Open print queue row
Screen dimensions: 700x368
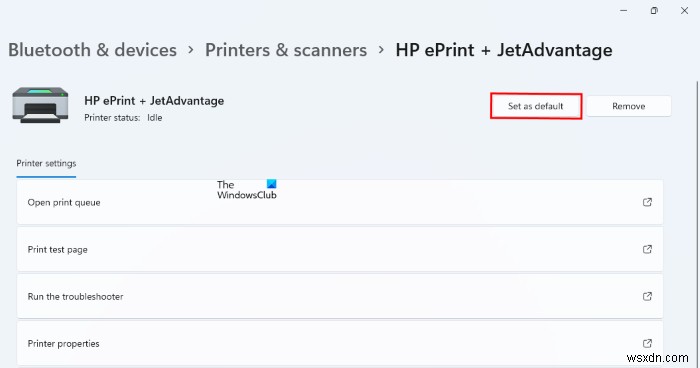(x=340, y=202)
